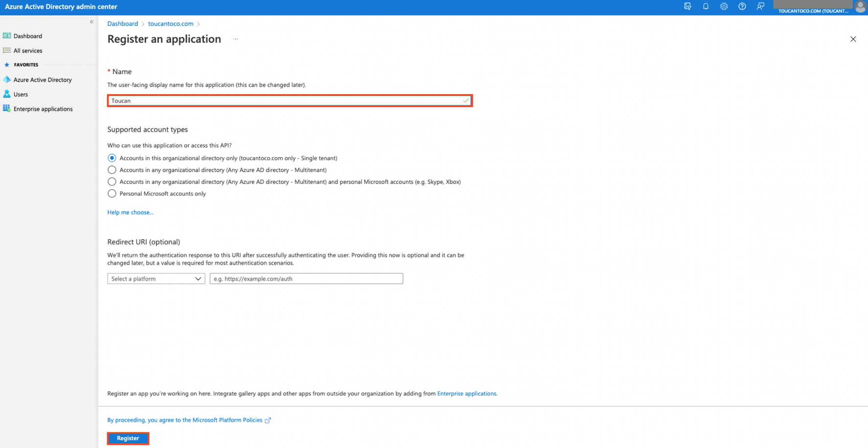Open the settings gear icon

click(724, 6)
